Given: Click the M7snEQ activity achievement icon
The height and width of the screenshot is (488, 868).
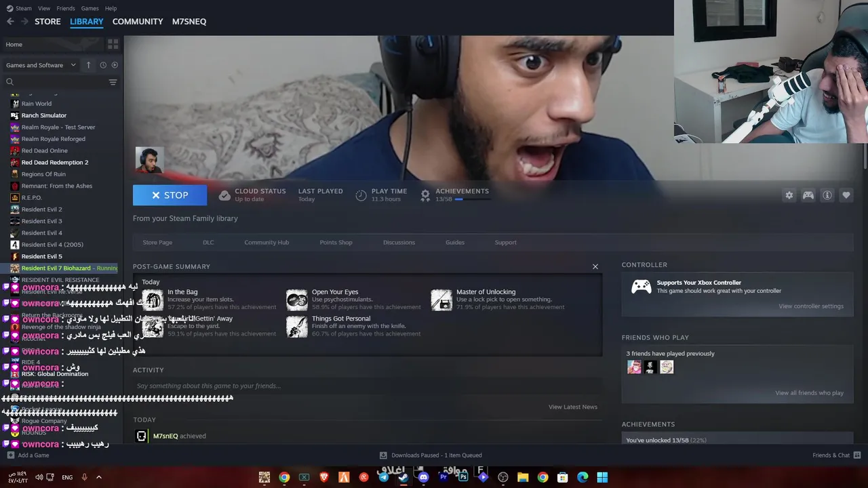Looking at the screenshot, I should point(141,436).
